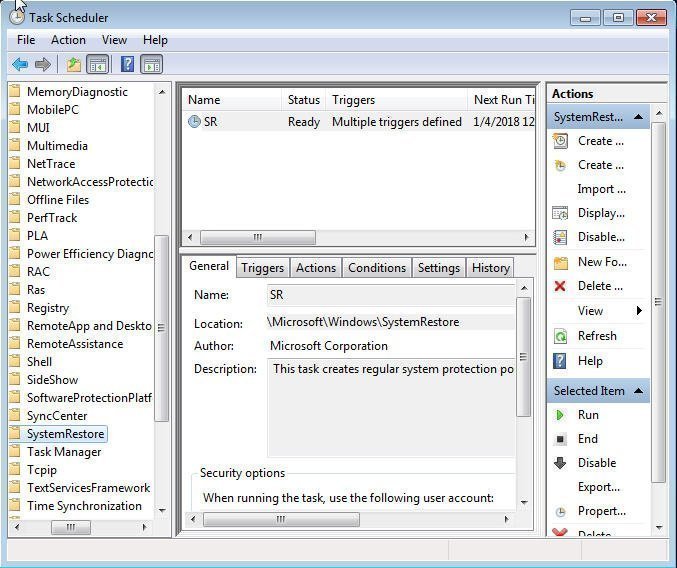677x568 pixels.
Task: End the selected task in the Actions pane
Action: (587, 439)
